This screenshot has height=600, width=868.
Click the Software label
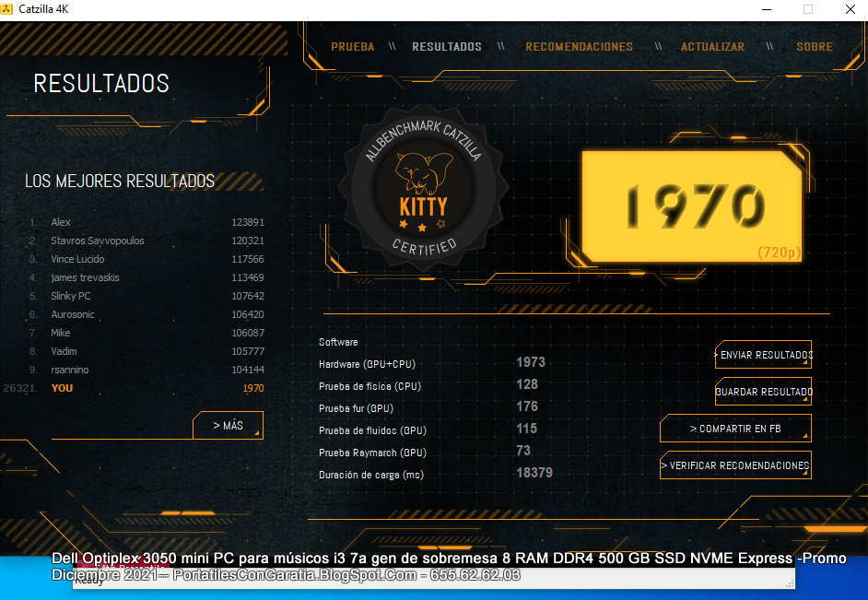338,342
